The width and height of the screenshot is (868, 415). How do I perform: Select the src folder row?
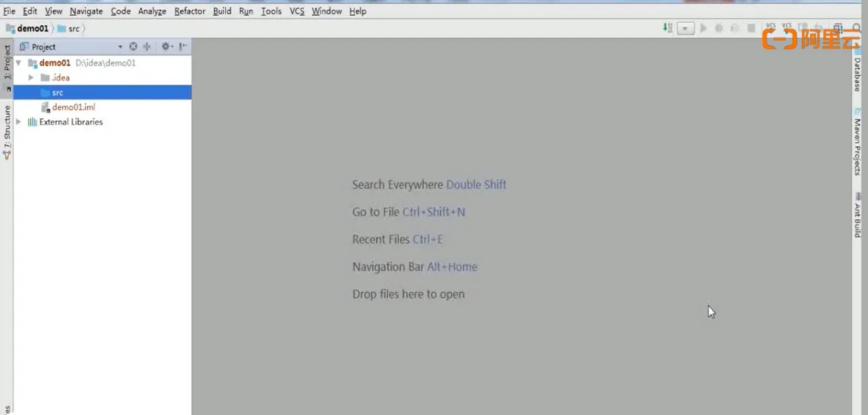[103, 92]
